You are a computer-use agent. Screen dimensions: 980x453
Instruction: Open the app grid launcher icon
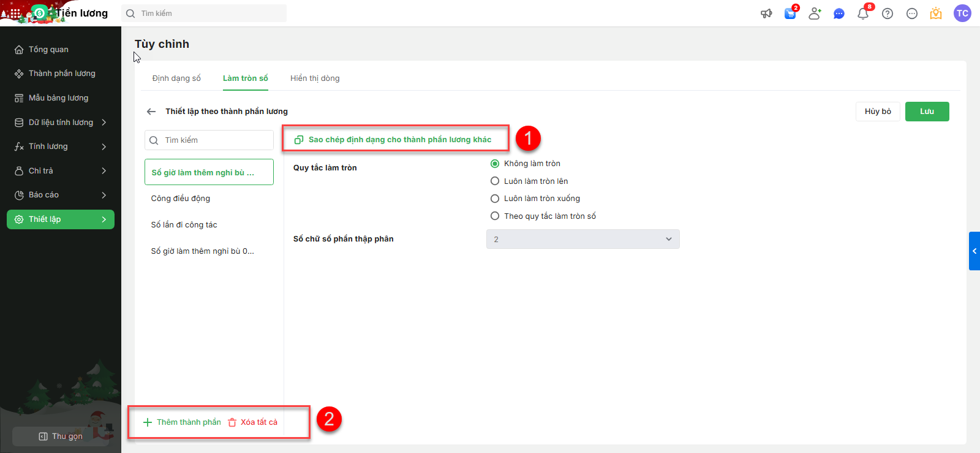click(15, 13)
